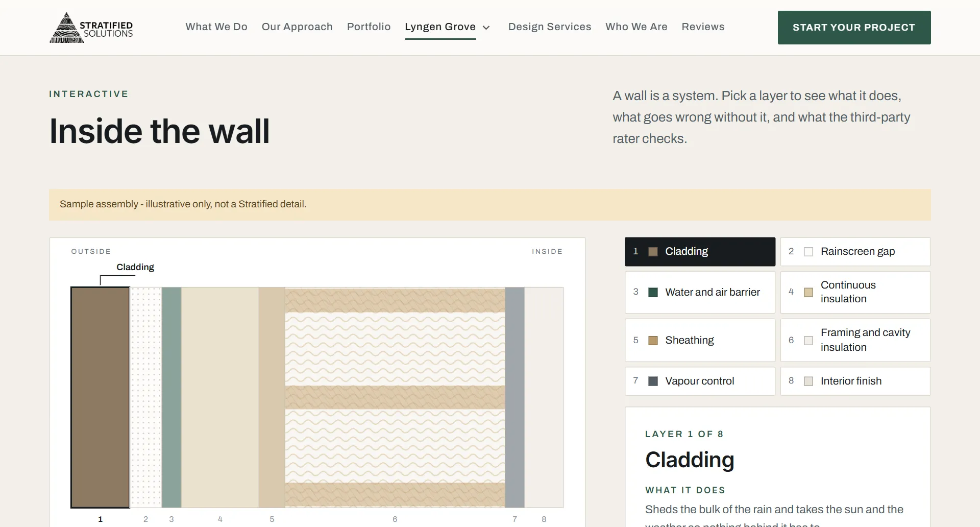The width and height of the screenshot is (980, 527).
Task: Click the green water barrier strip in diagram
Action: pyautogui.click(x=171, y=397)
